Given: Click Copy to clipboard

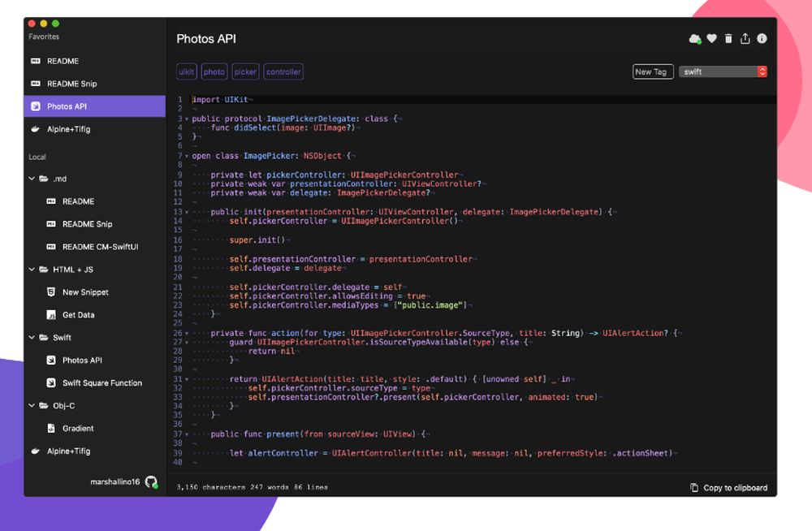Looking at the screenshot, I should point(729,488).
